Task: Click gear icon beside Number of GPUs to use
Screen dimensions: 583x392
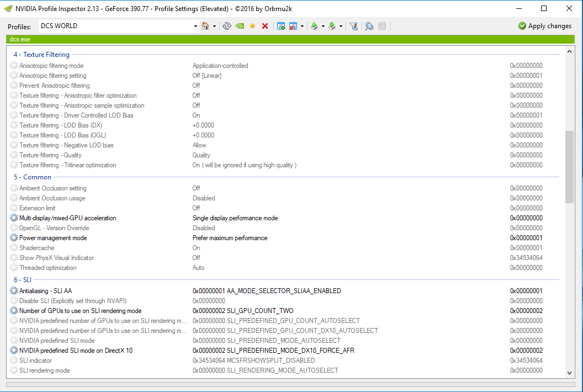Action: (14, 310)
